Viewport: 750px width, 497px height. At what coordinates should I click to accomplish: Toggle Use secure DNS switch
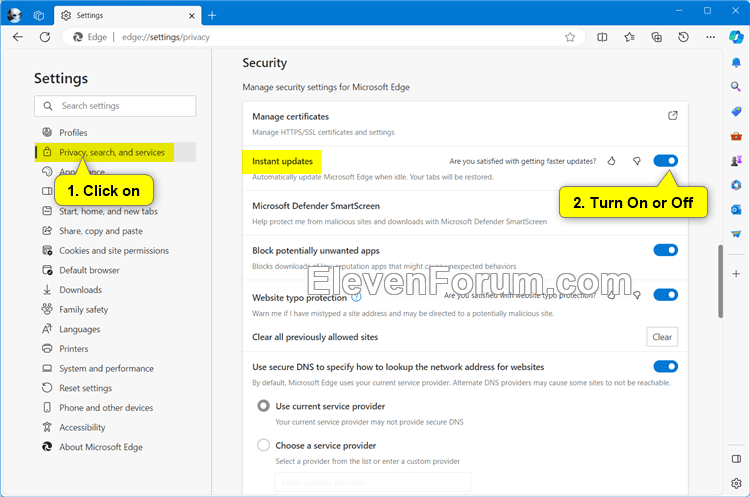click(665, 366)
